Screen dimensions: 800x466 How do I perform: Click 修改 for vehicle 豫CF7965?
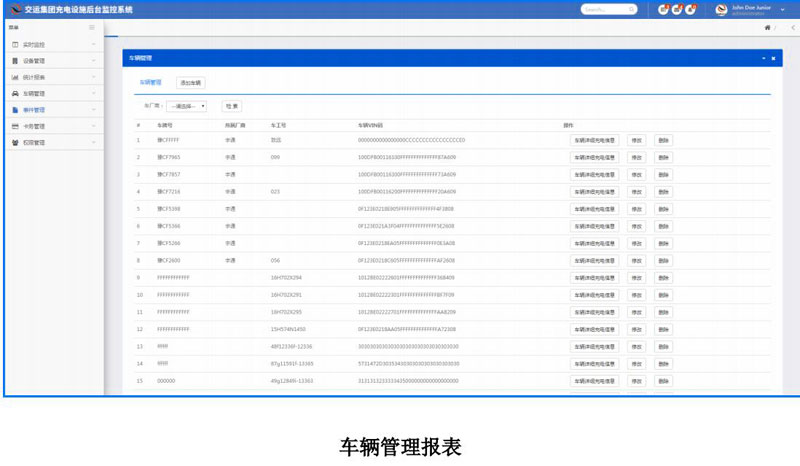(x=636, y=157)
